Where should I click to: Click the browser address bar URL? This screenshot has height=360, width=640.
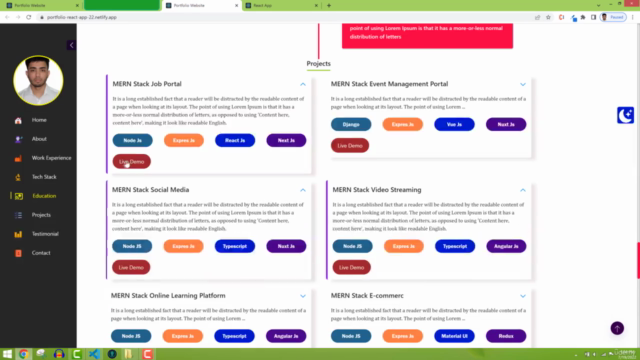(x=82, y=17)
